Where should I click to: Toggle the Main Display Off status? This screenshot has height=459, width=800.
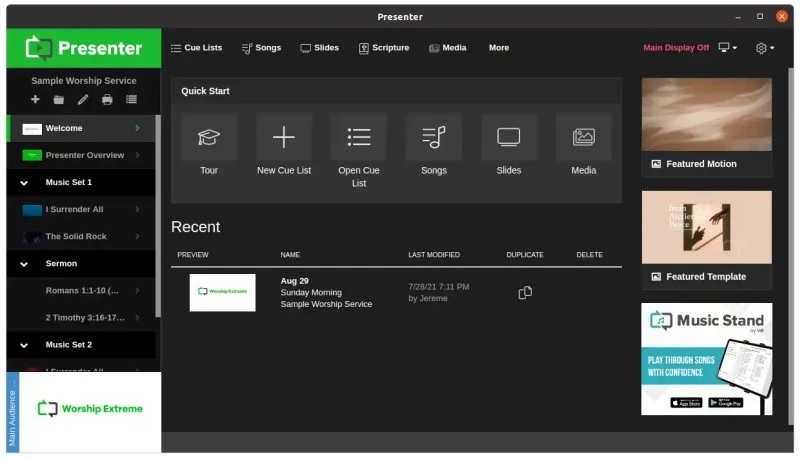click(x=675, y=48)
